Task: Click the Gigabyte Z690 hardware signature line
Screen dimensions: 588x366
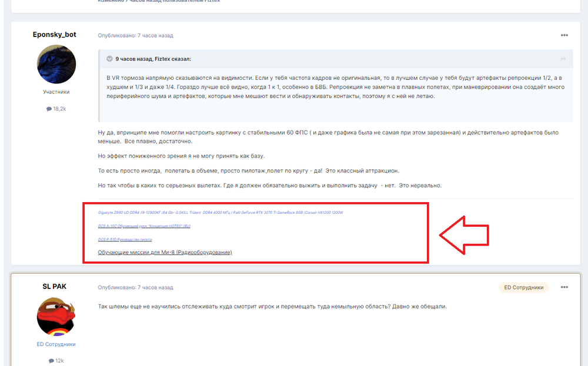Action: (220, 213)
